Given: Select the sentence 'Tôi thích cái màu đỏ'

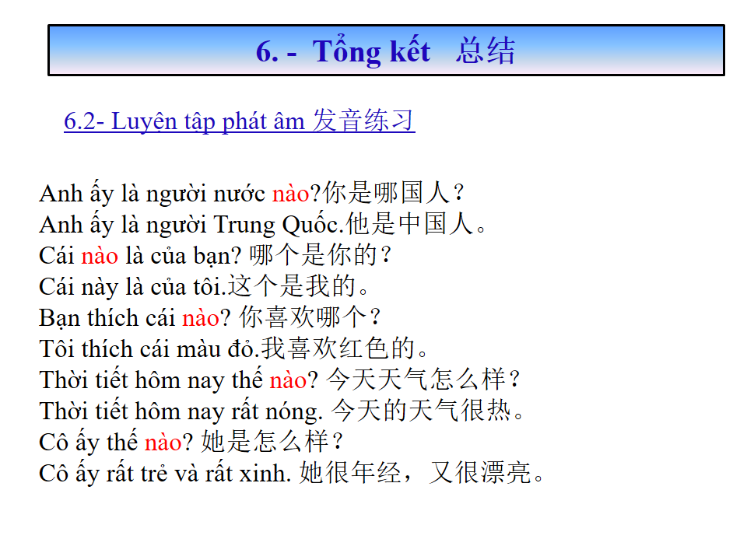Looking at the screenshot, I should pyautogui.click(x=148, y=349).
